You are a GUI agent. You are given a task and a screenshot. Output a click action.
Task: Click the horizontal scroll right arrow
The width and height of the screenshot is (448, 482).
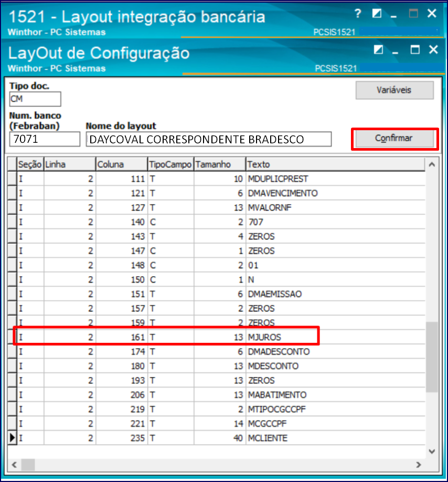(x=419, y=465)
